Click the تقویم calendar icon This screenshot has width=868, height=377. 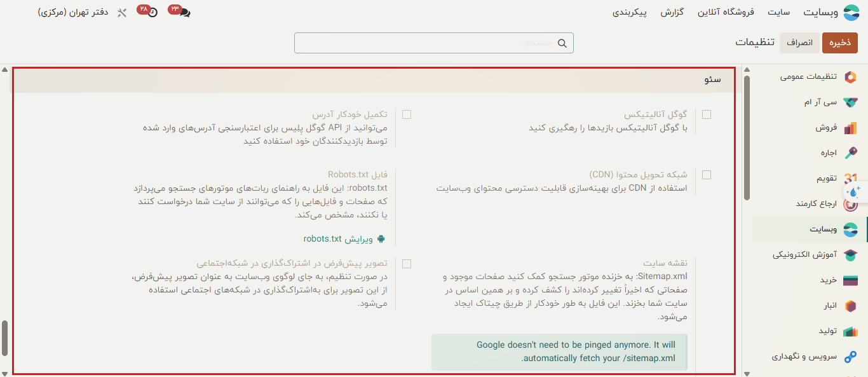850,179
